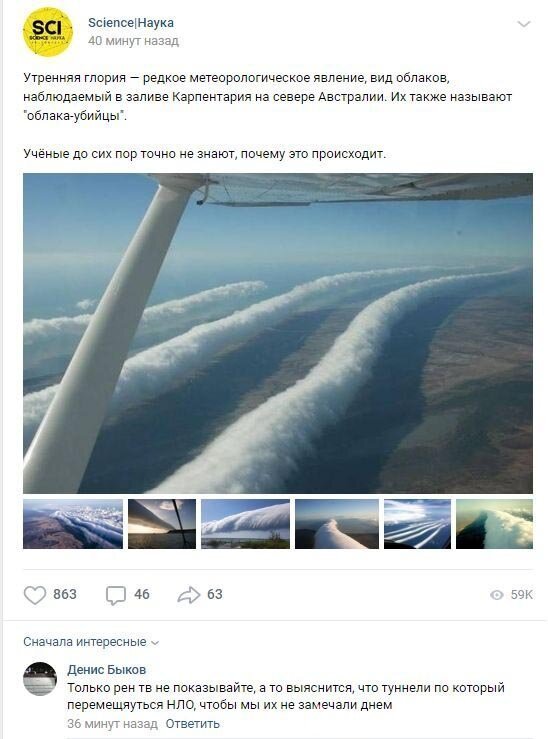The image size is (548, 739).
Task: Open the 36 минут назад comment timestamp
Action: click(x=112, y=723)
